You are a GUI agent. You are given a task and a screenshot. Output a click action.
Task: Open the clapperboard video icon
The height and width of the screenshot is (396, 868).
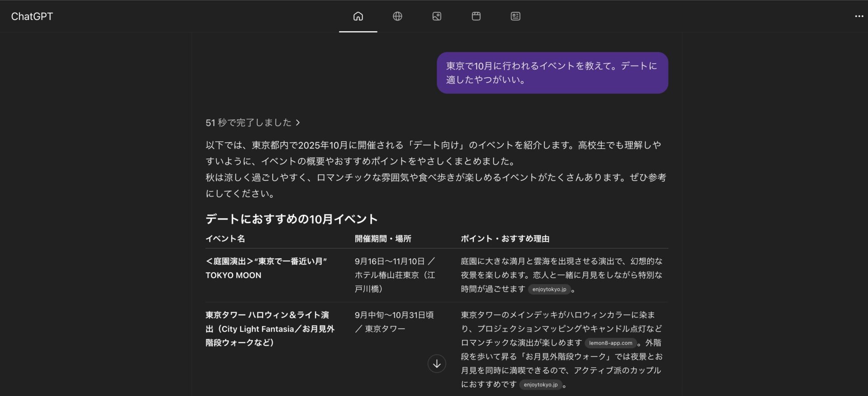pyautogui.click(x=476, y=16)
